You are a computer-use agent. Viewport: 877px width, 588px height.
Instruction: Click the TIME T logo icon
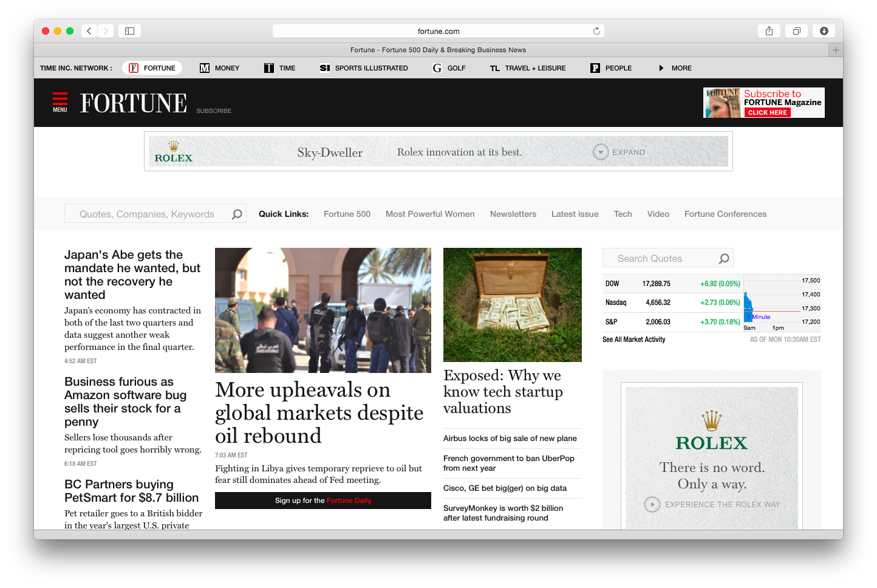[269, 68]
